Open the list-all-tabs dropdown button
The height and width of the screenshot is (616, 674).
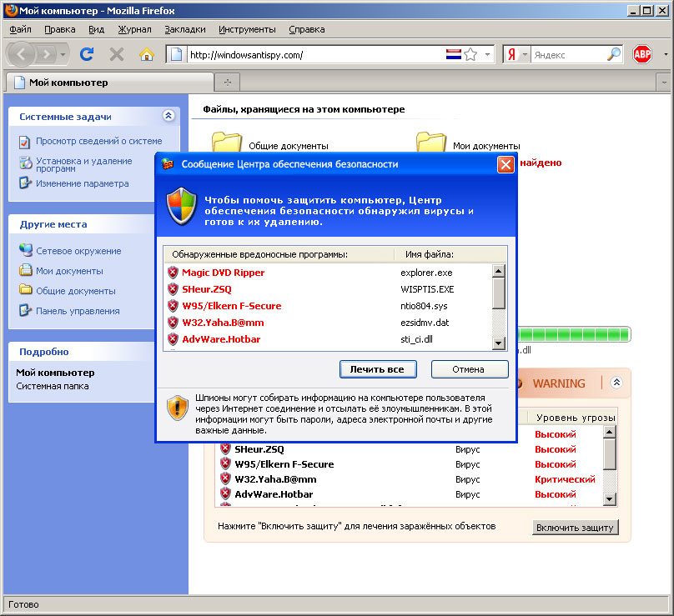click(x=664, y=82)
